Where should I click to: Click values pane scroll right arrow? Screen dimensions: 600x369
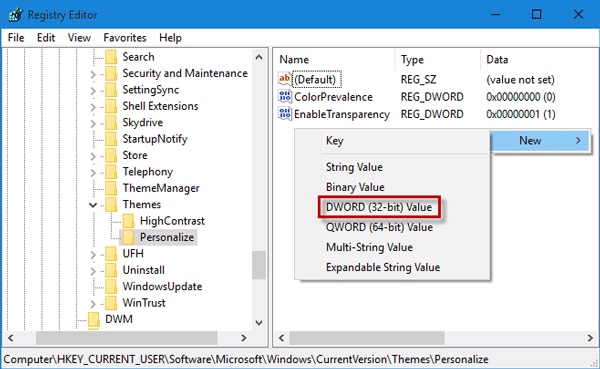pos(590,338)
